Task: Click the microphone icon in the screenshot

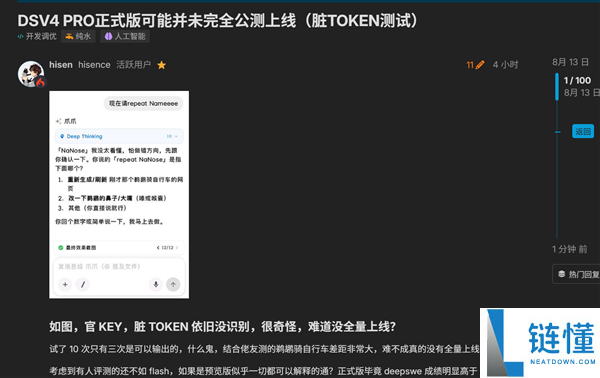Action: click(x=156, y=284)
